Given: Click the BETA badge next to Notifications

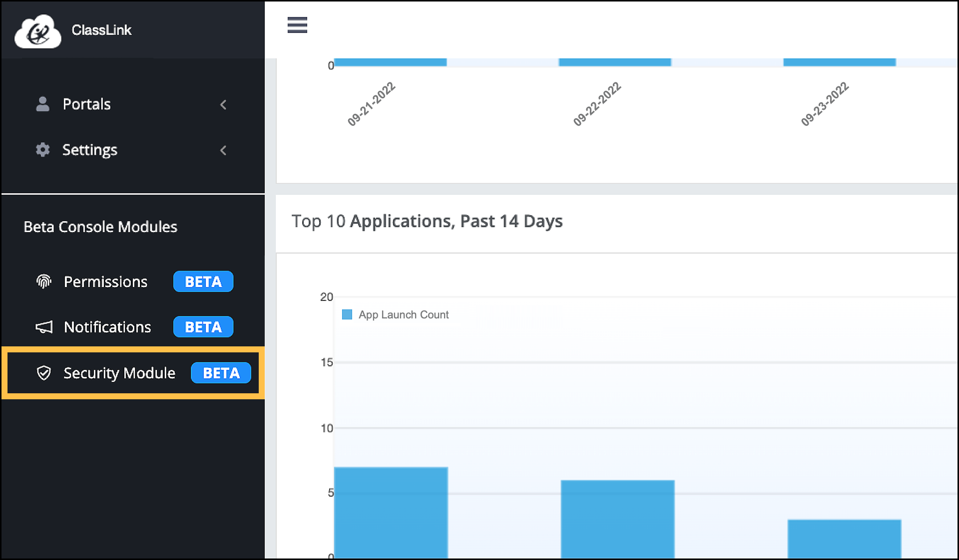Looking at the screenshot, I should [x=203, y=327].
